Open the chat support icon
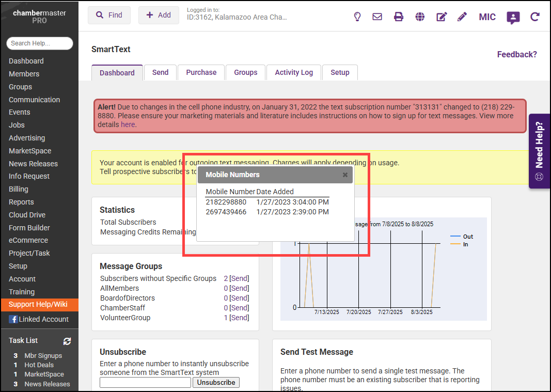Image resolution: width=551 pixels, height=392 pixels. pos(513,18)
